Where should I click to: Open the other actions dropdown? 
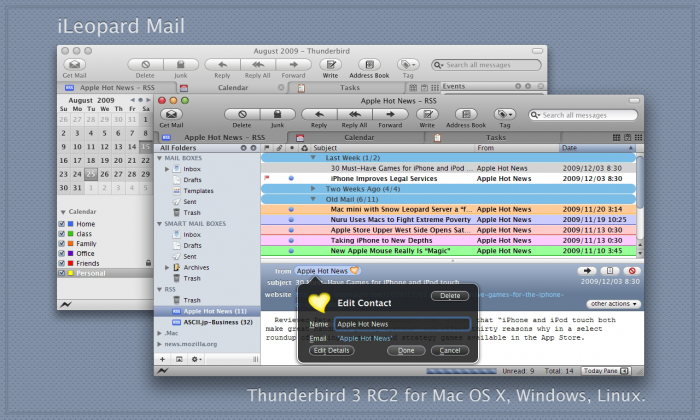614,304
